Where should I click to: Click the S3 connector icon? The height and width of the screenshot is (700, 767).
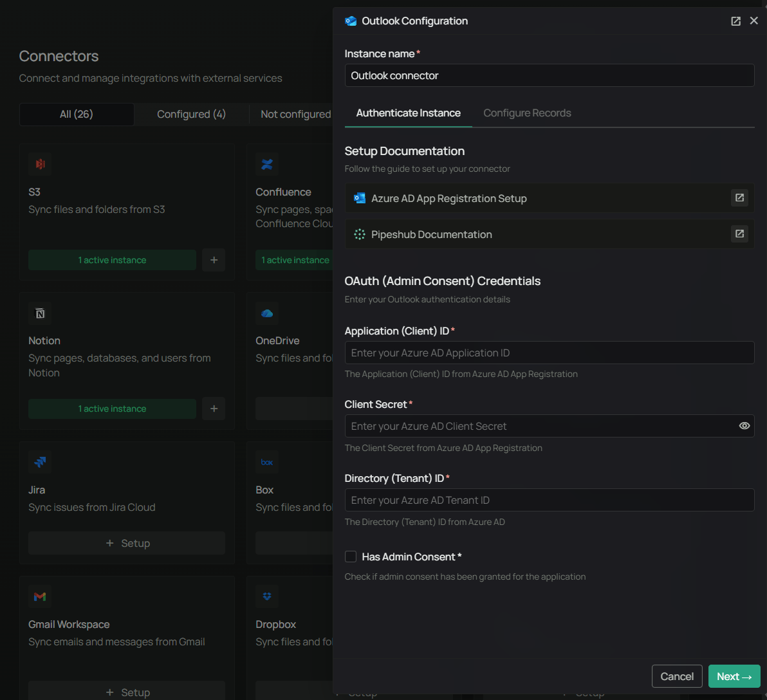point(40,164)
